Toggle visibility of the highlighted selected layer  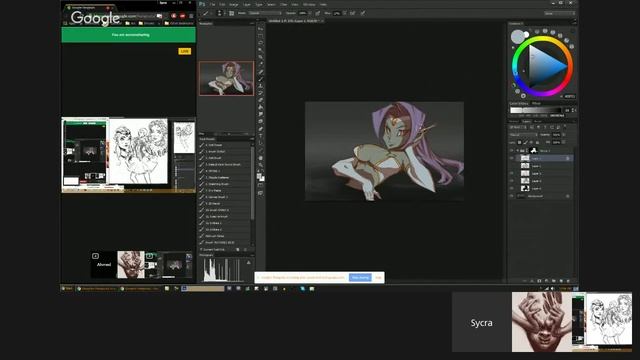[x=512, y=158]
